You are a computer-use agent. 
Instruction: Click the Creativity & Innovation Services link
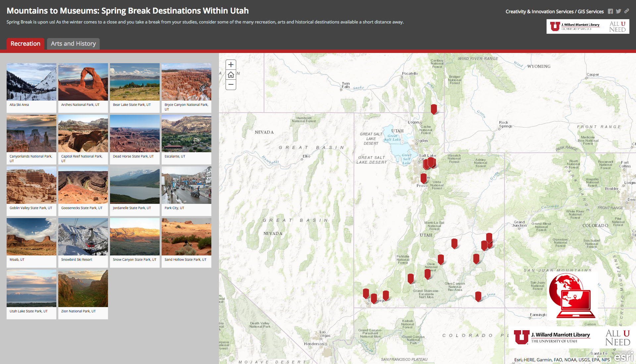pyautogui.click(x=539, y=11)
